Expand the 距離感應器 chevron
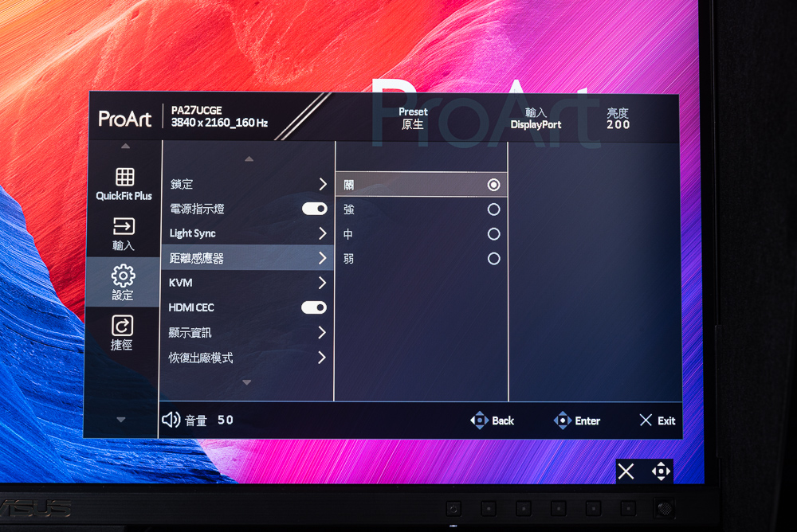The height and width of the screenshot is (532, 797). [322, 258]
